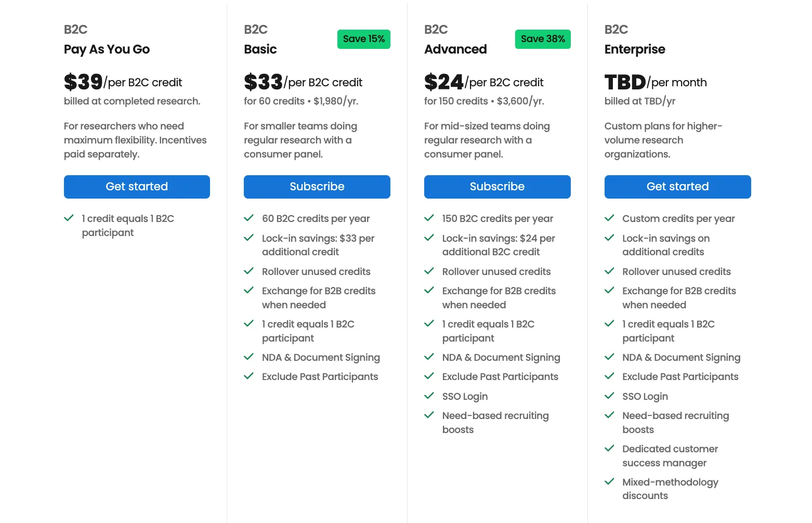
Task: Click checkmark beside Basic Rollover unused credits
Action: [249, 271]
